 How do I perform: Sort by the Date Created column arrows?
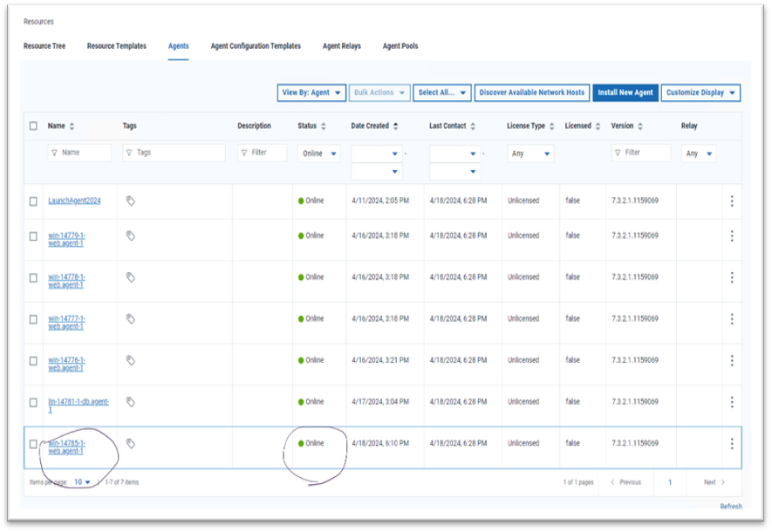click(x=395, y=126)
